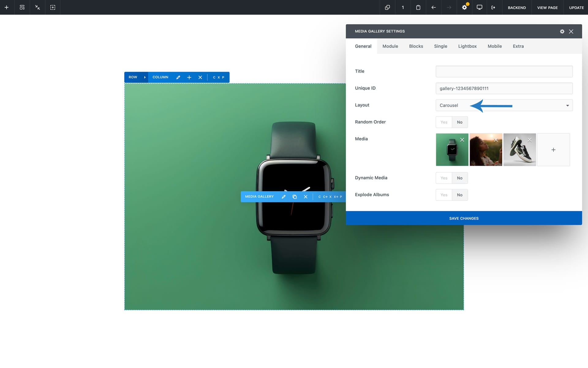Click the add element plus icon
The width and height of the screenshot is (588, 368).
[x=6, y=7]
